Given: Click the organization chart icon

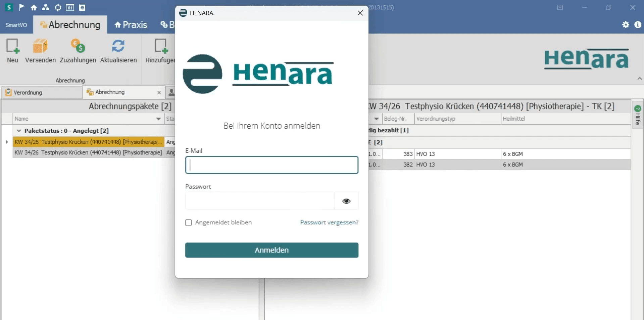Looking at the screenshot, I should coord(46,7).
